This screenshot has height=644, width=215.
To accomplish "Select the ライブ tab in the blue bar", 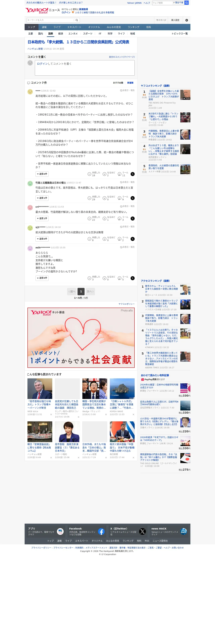I will tap(57, 27).
